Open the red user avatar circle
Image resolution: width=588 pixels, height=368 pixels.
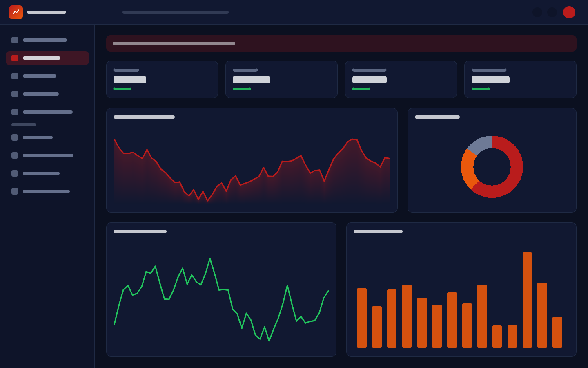click(x=569, y=12)
